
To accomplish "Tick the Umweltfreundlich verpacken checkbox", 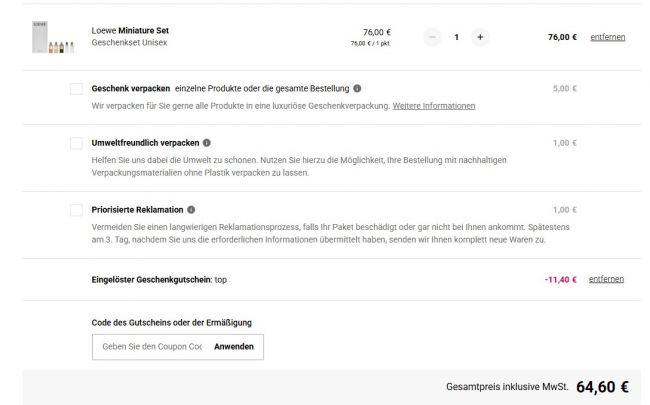I will tap(77, 143).
